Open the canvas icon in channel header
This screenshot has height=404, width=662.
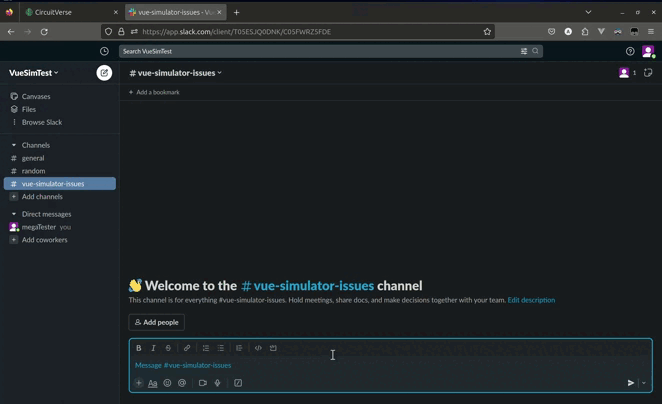point(648,73)
